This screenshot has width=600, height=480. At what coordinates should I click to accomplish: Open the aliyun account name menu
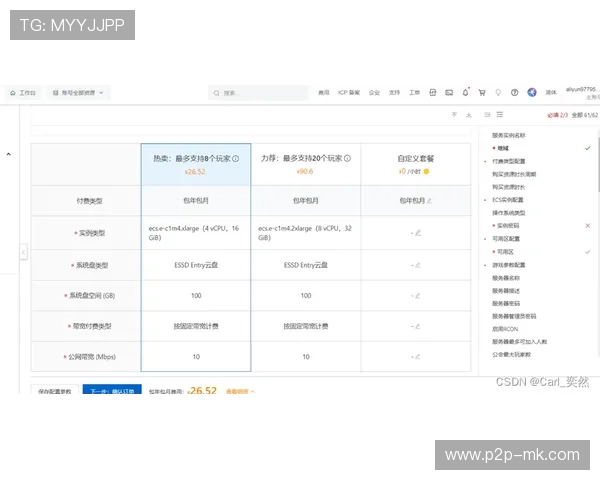[582, 90]
